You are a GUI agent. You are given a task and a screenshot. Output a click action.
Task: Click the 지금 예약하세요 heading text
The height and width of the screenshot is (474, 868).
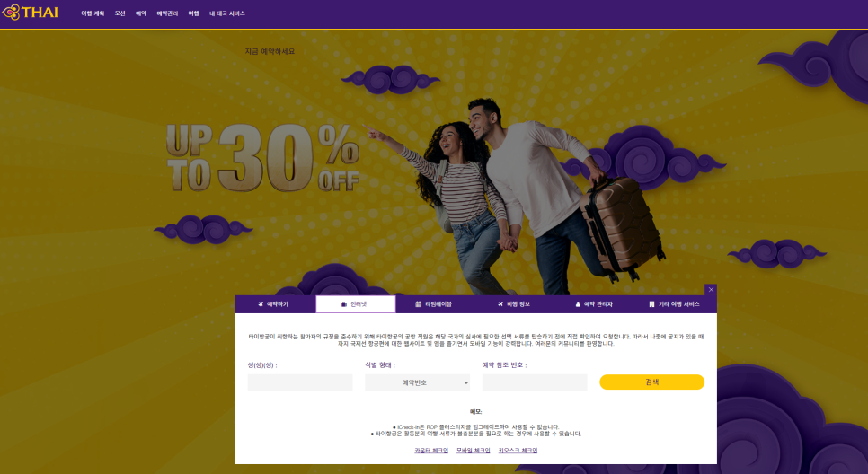(270, 51)
